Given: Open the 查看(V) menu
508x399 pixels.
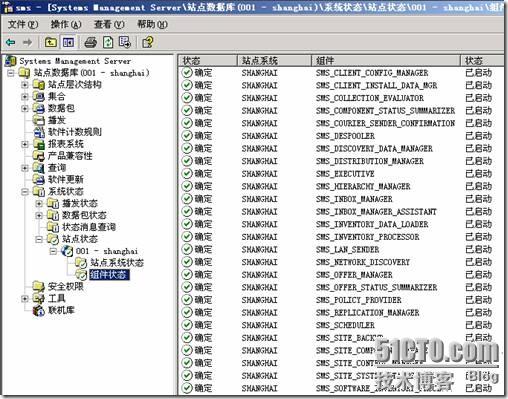Looking at the screenshot, I should click(x=109, y=24).
